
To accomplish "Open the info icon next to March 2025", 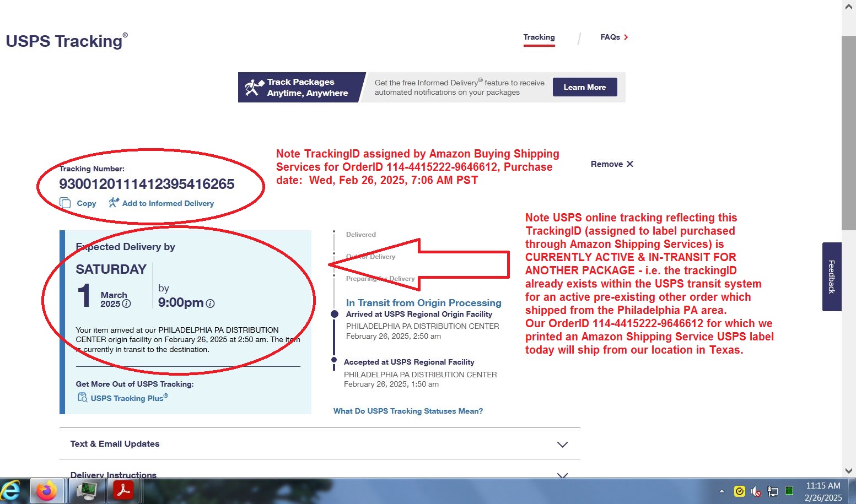I will pos(127,304).
